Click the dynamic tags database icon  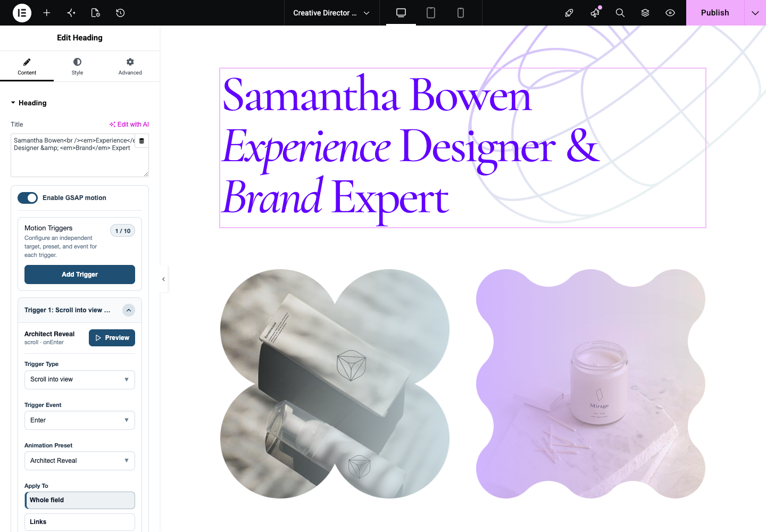coord(141,141)
